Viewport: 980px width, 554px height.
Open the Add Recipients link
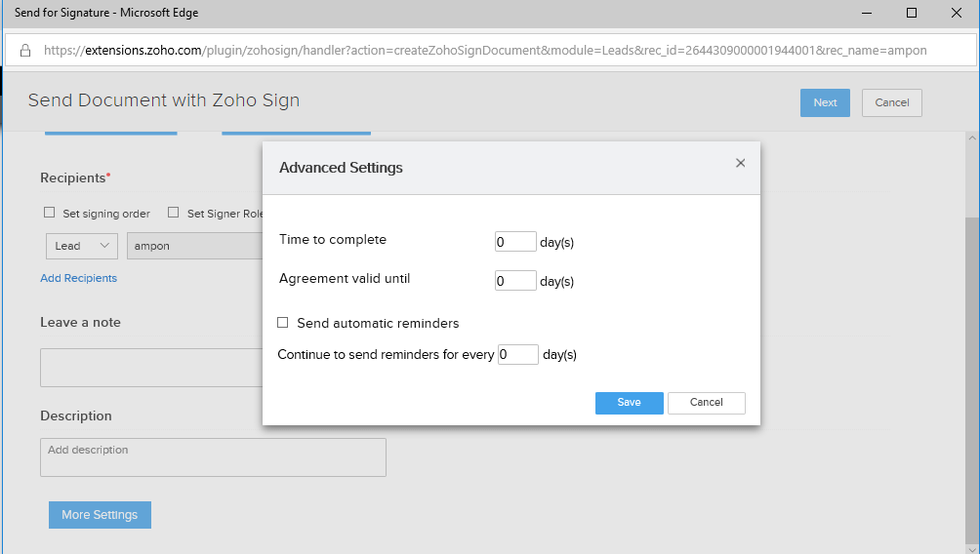click(x=79, y=278)
